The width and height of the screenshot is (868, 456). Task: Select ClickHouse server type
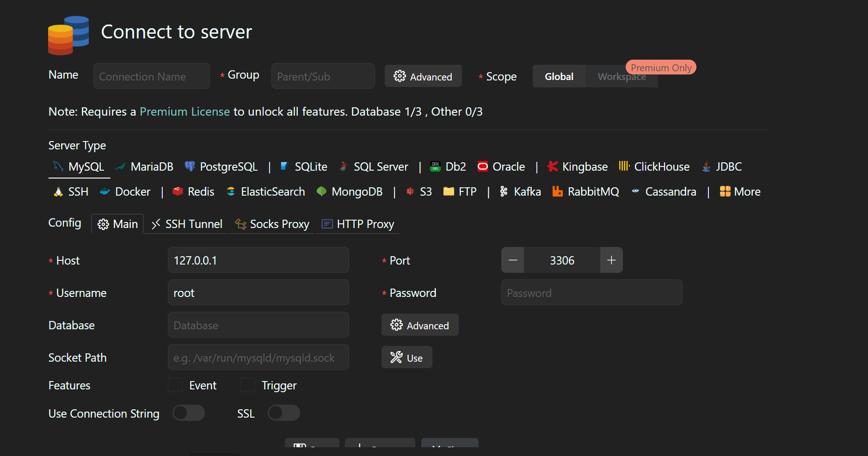point(654,167)
